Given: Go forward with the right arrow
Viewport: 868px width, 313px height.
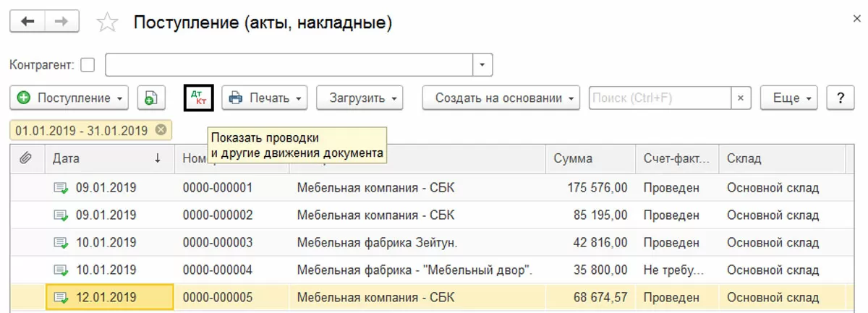Looking at the screenshot, I should [61, 22].
